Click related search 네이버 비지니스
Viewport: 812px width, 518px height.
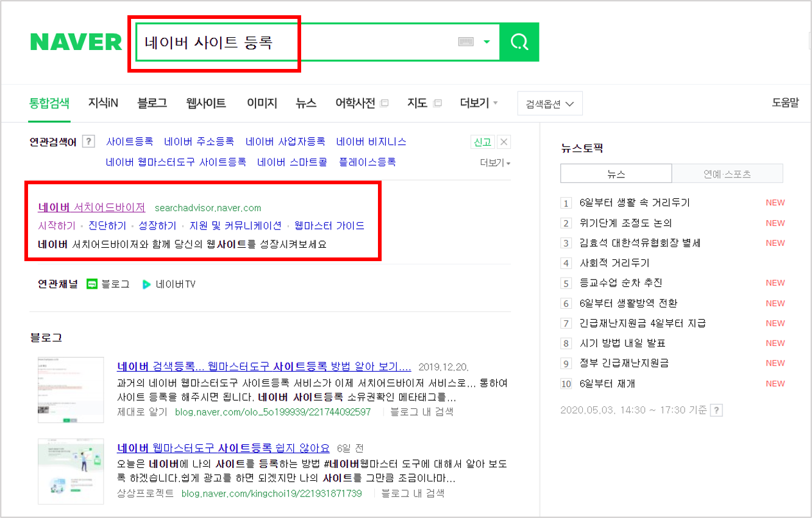point(371,142)
